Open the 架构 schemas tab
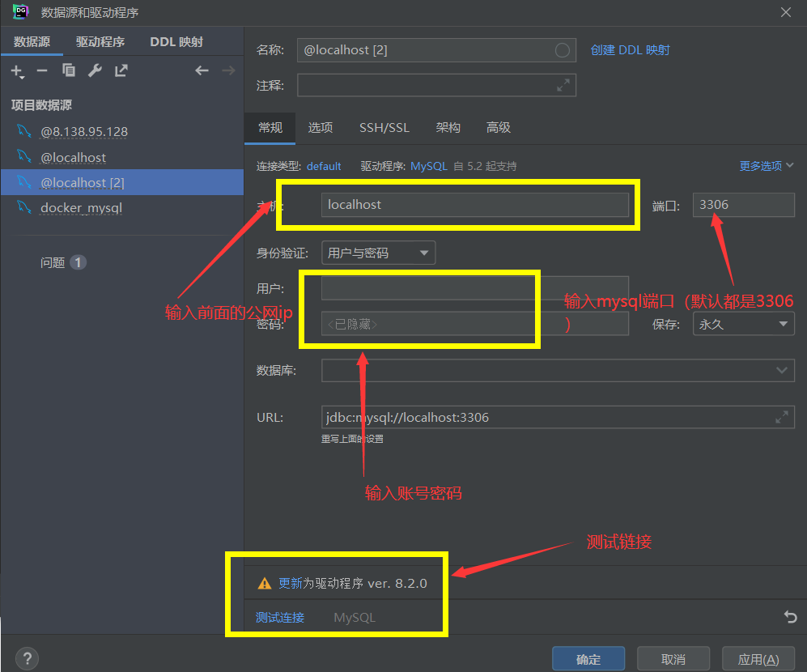The width and height of the screenshot is (807, 672). 448,128
